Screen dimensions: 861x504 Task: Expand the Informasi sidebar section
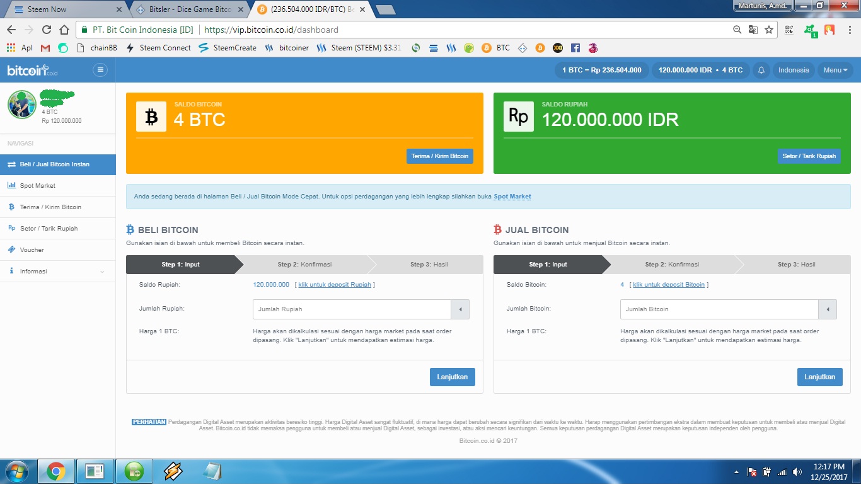58,272
